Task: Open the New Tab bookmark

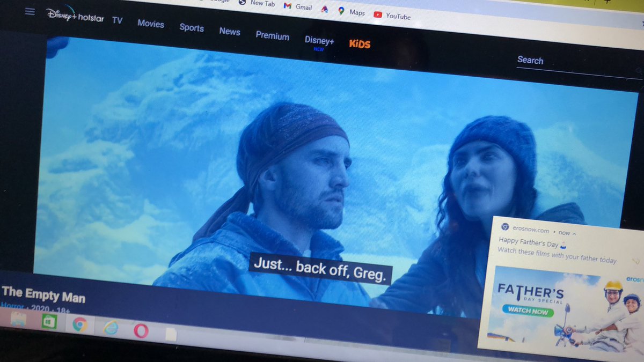Action: (257, 3)
